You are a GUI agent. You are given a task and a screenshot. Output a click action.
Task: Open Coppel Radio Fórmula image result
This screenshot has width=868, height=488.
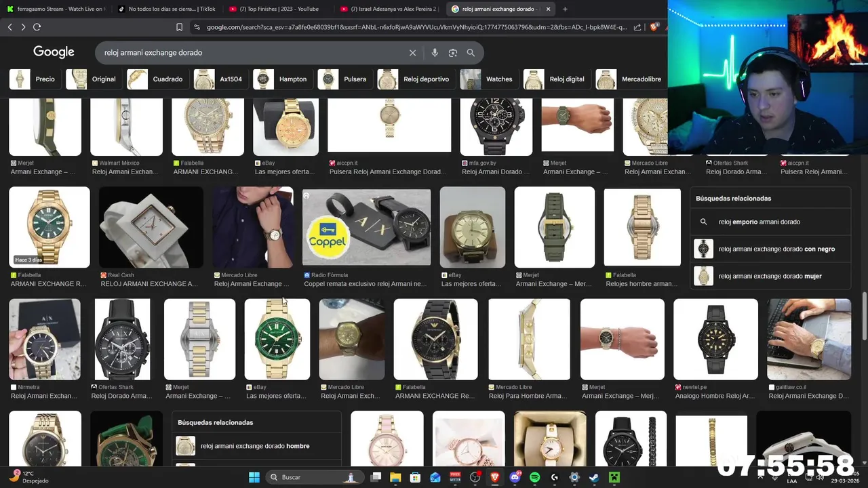(366, 227)
